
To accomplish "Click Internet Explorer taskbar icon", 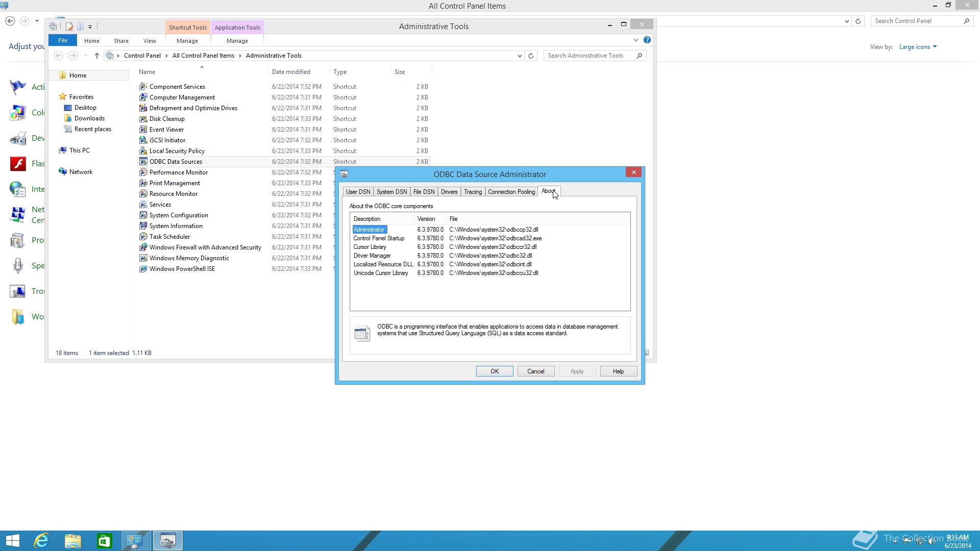I will click(x=41, y=540).
